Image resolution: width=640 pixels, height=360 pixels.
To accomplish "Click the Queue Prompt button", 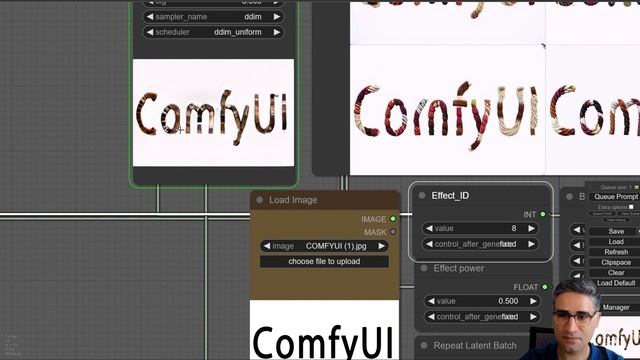I will coord(615,197).
